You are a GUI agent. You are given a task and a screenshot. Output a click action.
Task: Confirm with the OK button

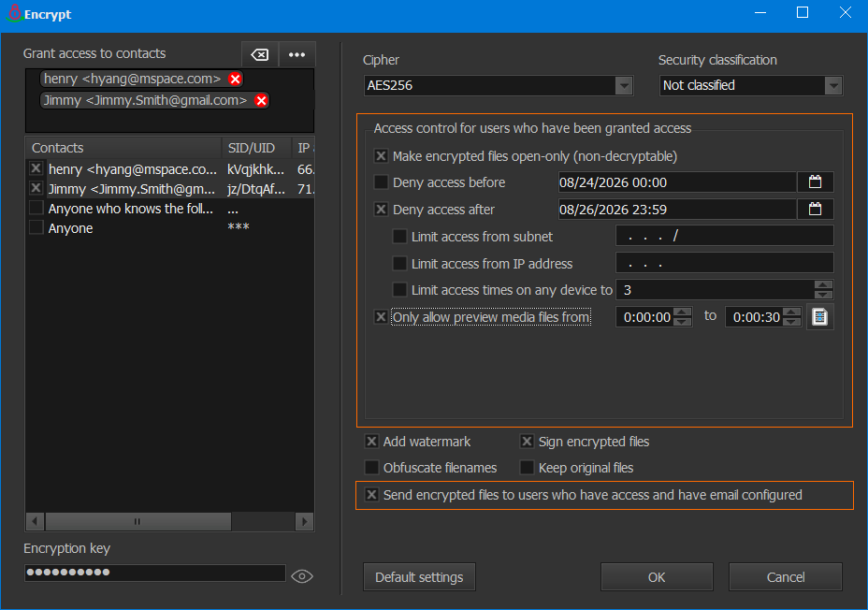[x=657, y=577]
